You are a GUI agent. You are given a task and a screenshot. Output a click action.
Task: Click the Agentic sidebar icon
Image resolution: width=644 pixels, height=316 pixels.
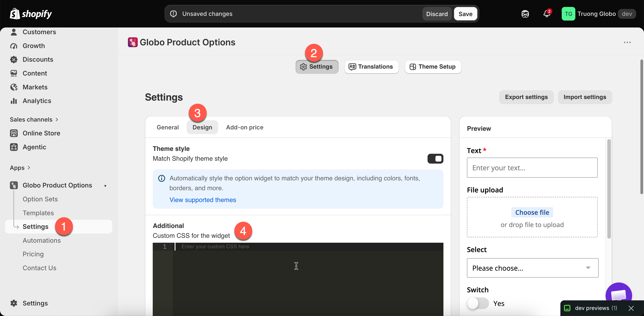14,147
